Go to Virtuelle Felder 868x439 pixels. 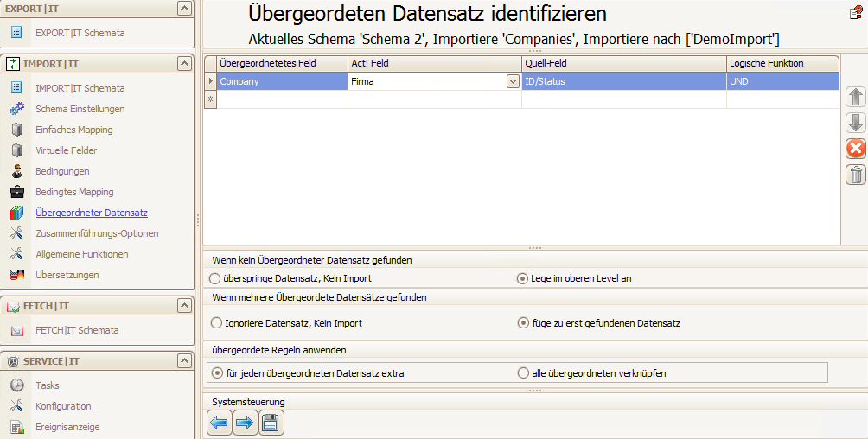pos(67,150)
